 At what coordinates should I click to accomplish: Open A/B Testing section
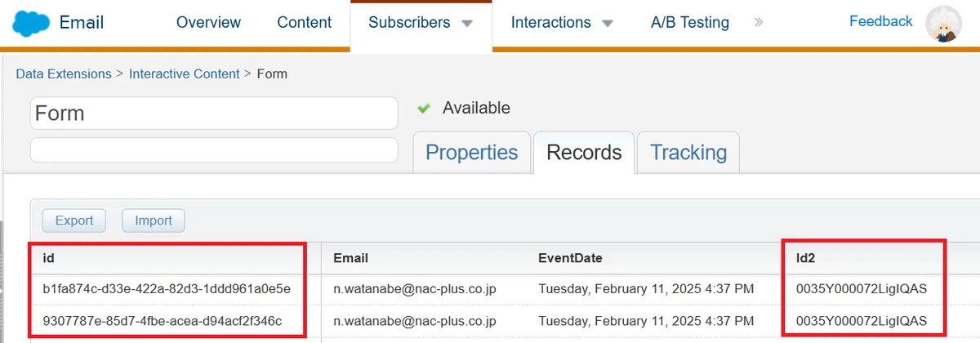(690, 23)
